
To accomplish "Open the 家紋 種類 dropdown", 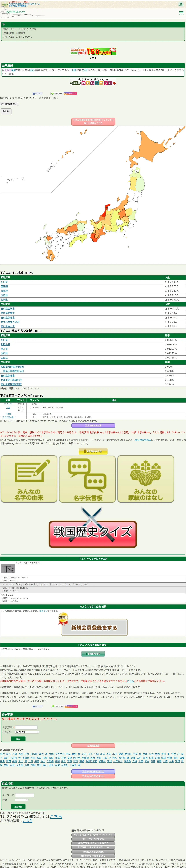I will pyautogui.click(x=22, y=800).
